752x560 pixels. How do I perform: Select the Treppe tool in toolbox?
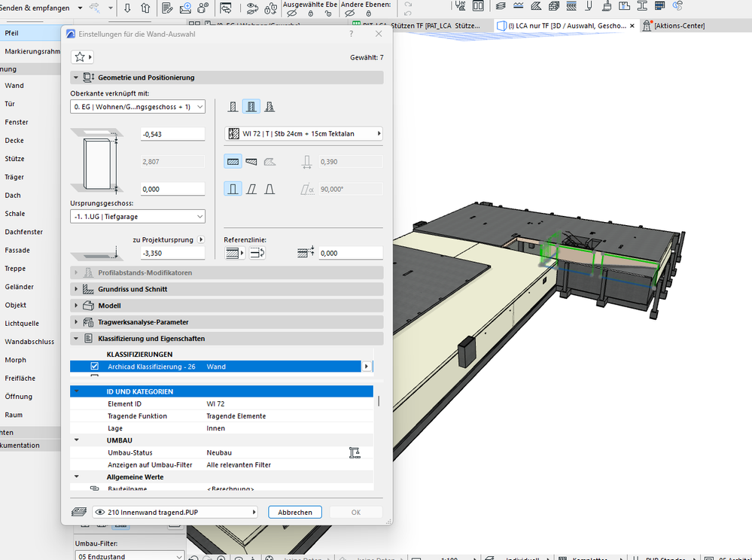pyautogui.click(x=15, y=269)
